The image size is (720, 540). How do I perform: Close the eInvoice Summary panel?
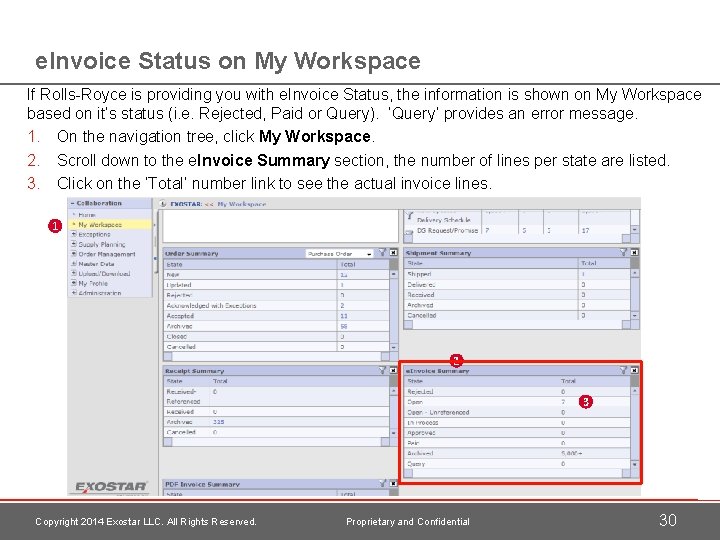(x=634, y=370)
